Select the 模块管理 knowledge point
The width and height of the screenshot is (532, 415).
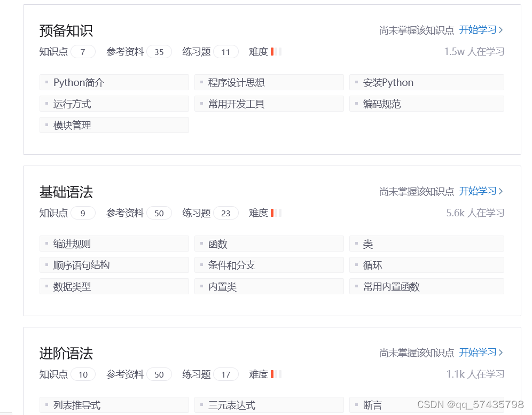tap(114, 125)
